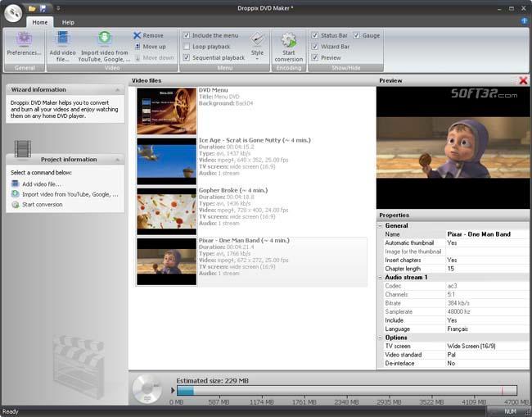Click Ice Age - Scrat is Gone Nutty title

[x=255, y=140]
